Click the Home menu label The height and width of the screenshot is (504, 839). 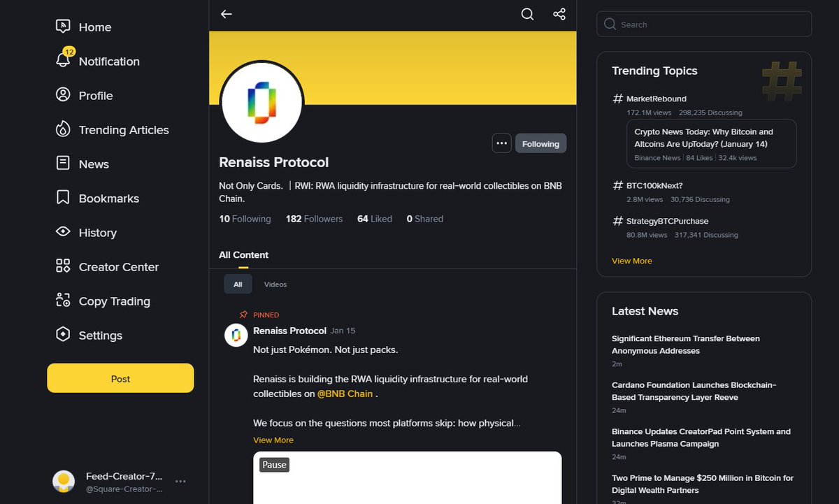(95, 27)
